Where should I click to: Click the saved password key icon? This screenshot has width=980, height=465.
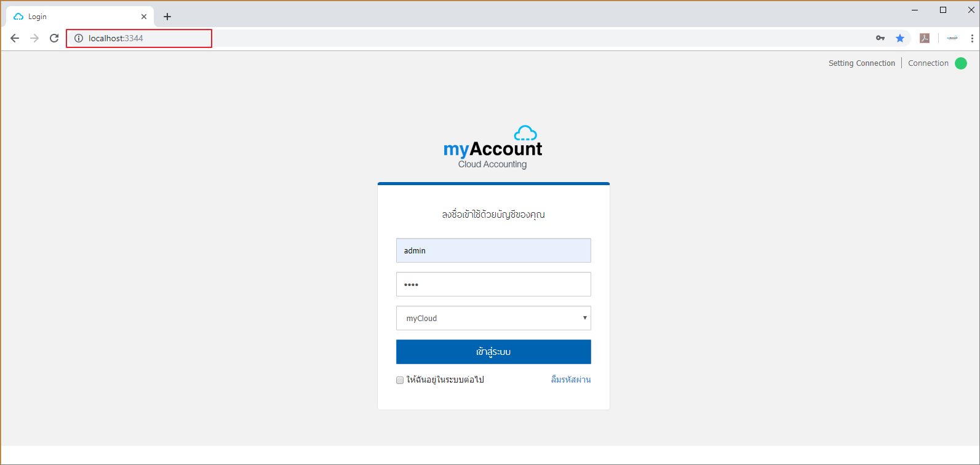[880, 38]
